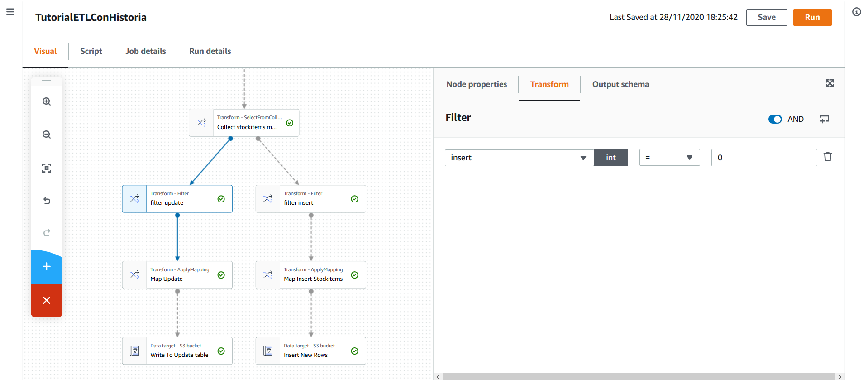Open the insert key dropdown
Screen dimensions: 868x380
(x=519, y=158)
